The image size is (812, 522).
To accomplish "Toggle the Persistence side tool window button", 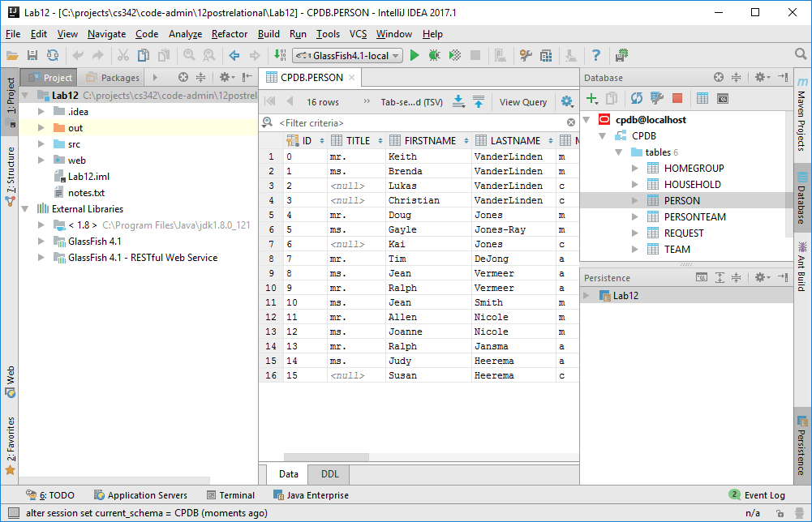I will (x=801, y=446).
